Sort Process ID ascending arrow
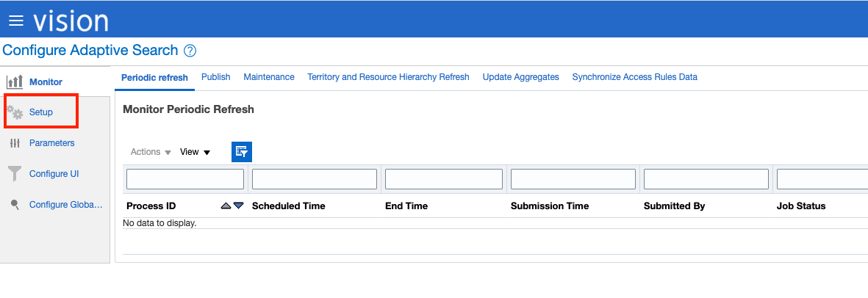The width and height of the screenshot is (868, 298). coord(226,206)
